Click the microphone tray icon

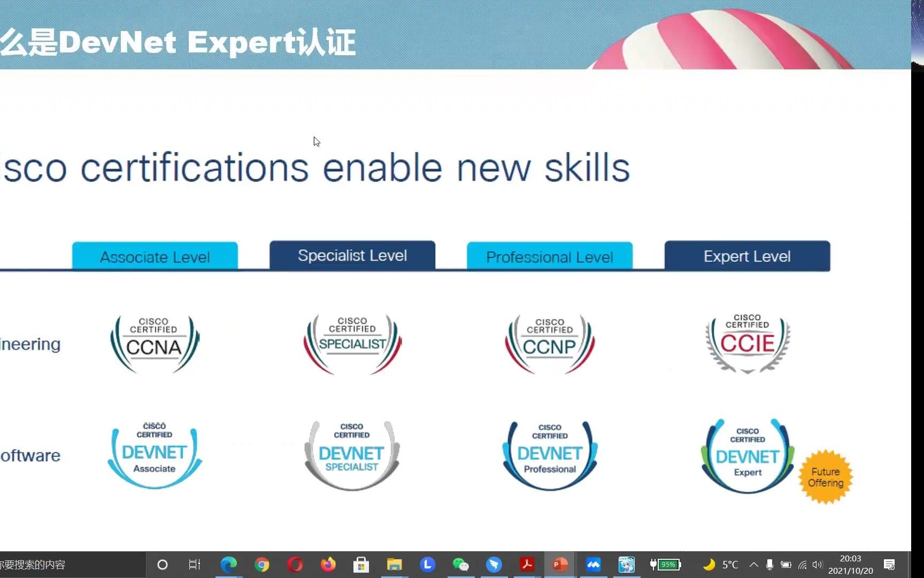(769, 565)
